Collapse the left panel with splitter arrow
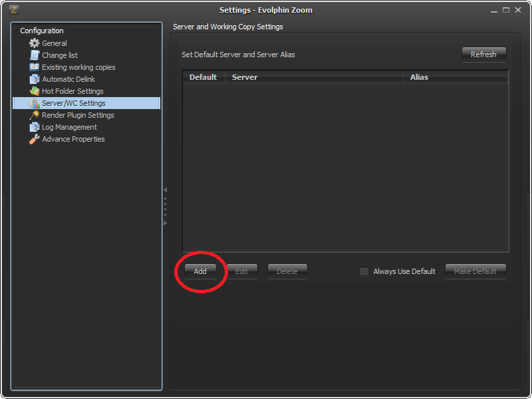Screen dimensions: 532x399 [165, 190]
